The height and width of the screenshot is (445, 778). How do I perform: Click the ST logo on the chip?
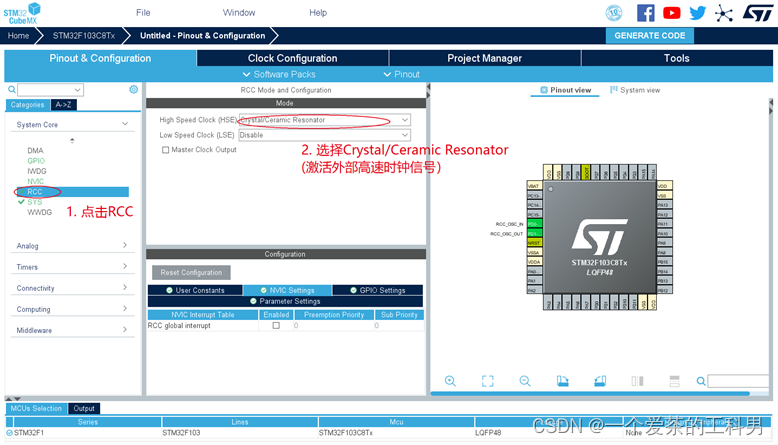pyautogui.click(x=599, y=237)
